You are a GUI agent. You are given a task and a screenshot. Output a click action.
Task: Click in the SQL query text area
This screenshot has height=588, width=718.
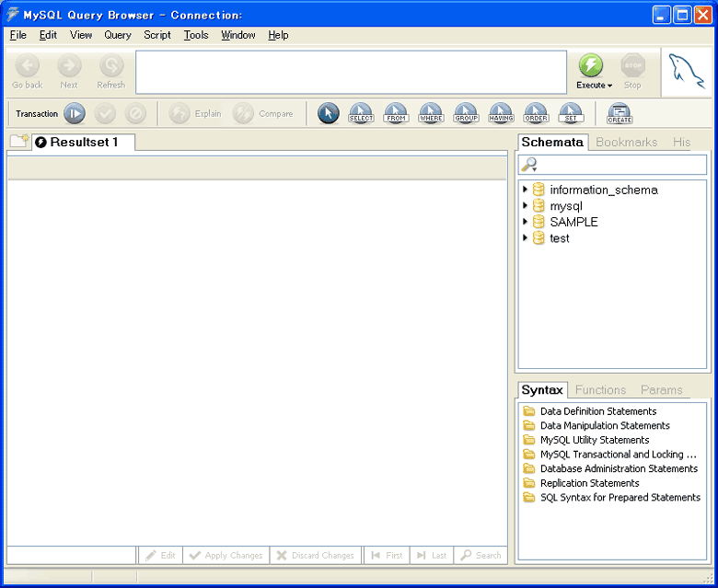[x=350, y=72]
